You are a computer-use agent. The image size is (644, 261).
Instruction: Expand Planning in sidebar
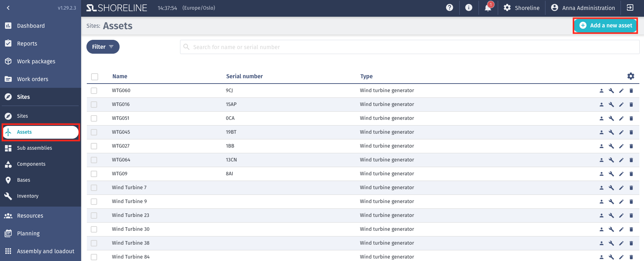pos(41,233)
